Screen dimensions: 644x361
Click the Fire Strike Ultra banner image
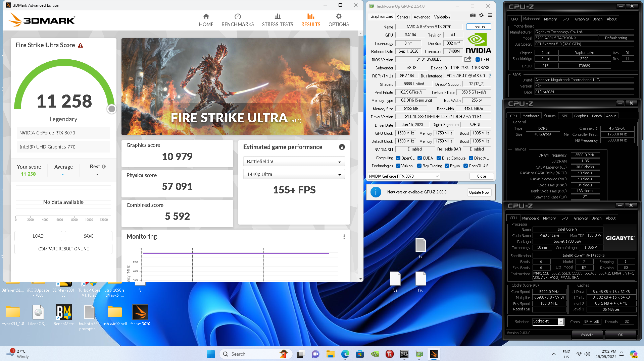click(236, 86)
